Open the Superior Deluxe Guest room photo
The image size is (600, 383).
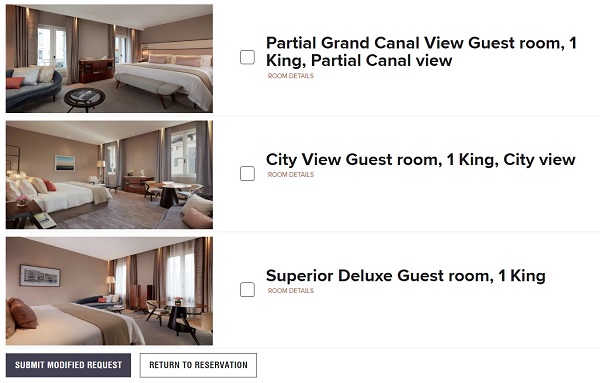109,291
